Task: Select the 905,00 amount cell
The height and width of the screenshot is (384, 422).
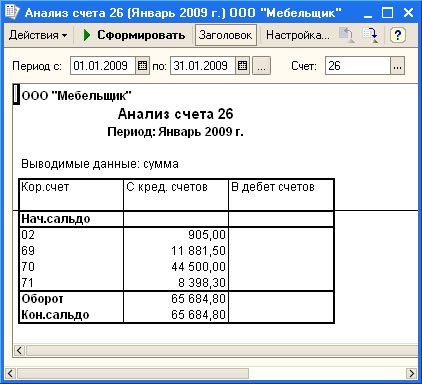Action: (x=176, y=235)
